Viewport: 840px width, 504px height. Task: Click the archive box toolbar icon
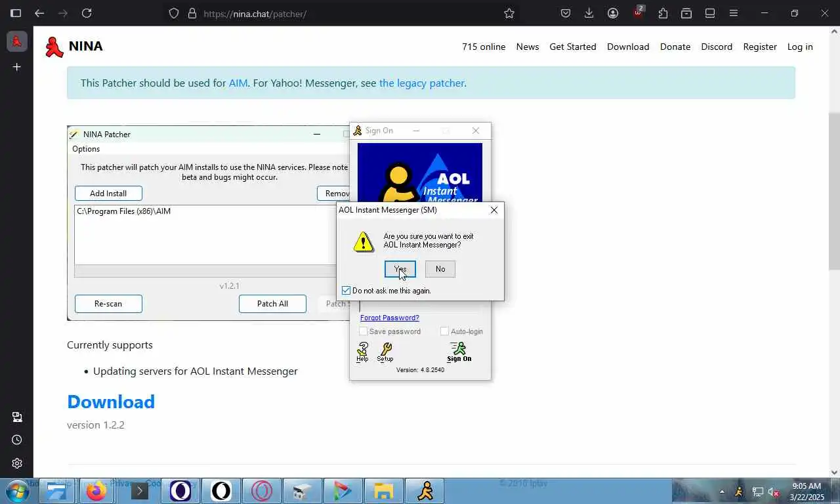click(686, 13)
